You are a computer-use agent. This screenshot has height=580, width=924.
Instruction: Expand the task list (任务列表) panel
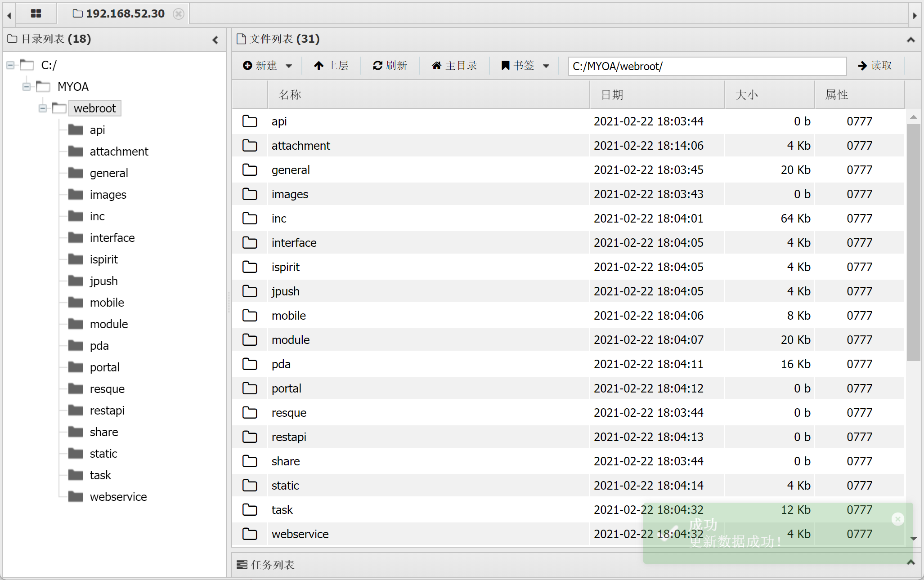pos(911,562)
